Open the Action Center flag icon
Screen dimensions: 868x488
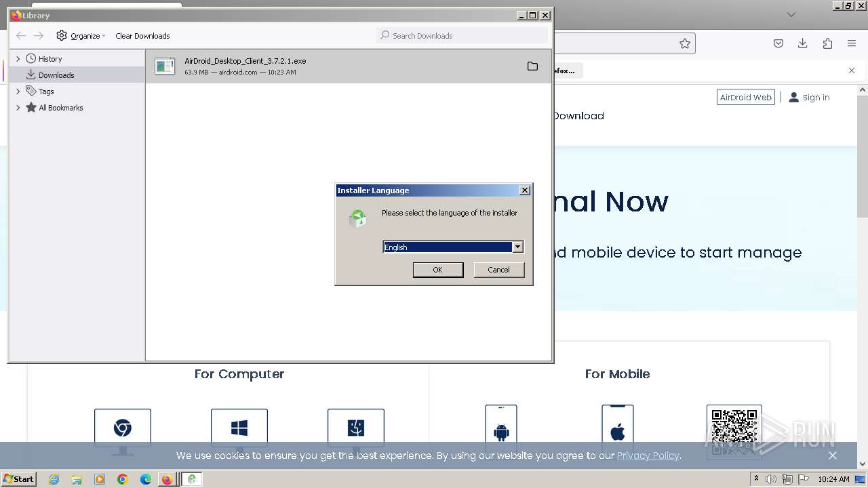[804, 479]
